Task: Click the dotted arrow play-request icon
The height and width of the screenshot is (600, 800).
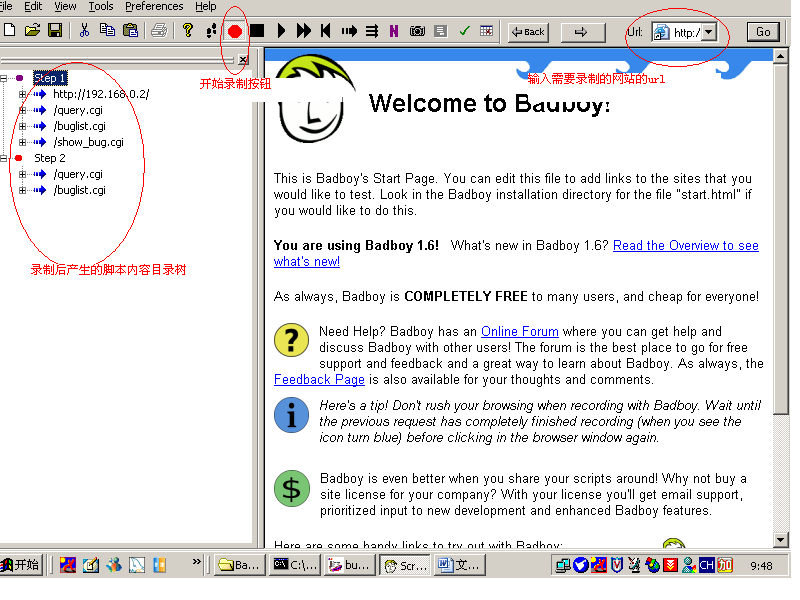Action: 349,32
